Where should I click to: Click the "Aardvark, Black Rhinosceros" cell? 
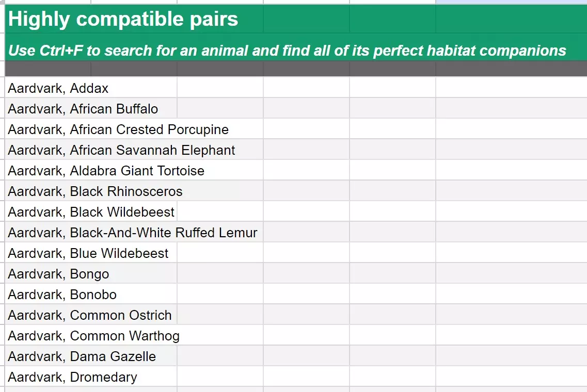[96, 191]
